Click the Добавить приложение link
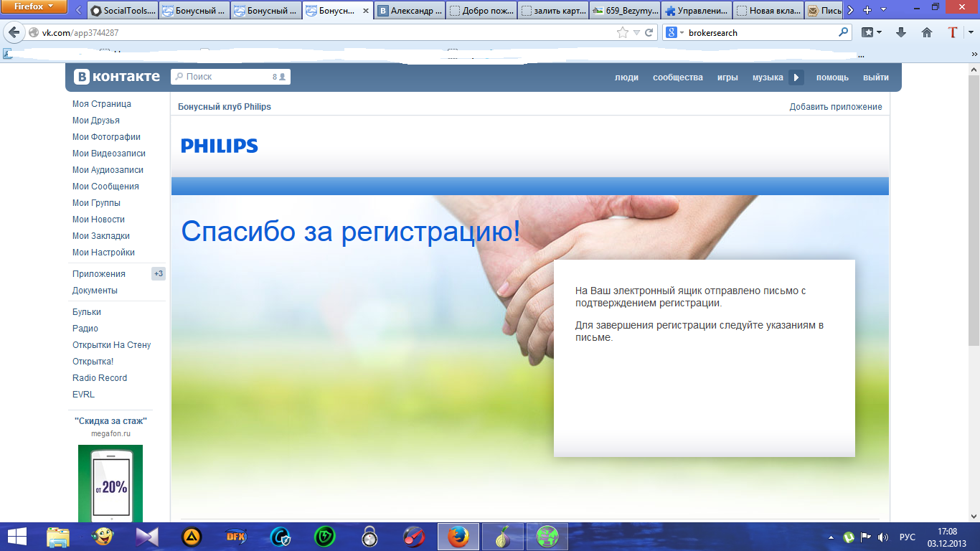Image resolution: width=980 pixels, height=551 pixels. pyautogui.click(x=836, y=107)
